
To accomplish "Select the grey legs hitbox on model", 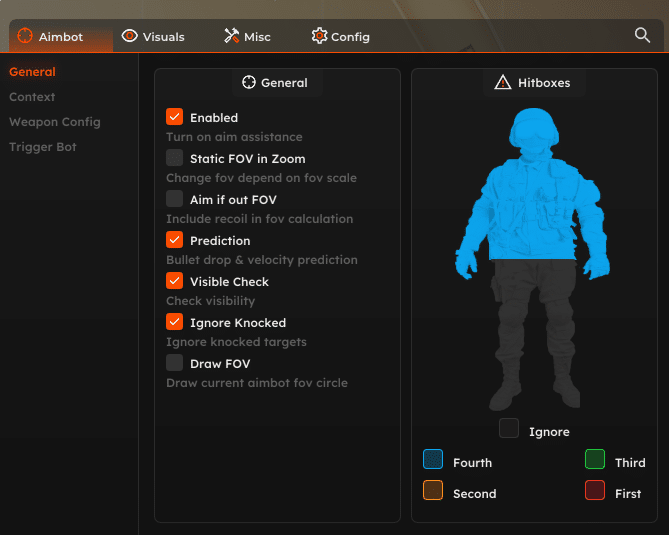I will point(535,333).
